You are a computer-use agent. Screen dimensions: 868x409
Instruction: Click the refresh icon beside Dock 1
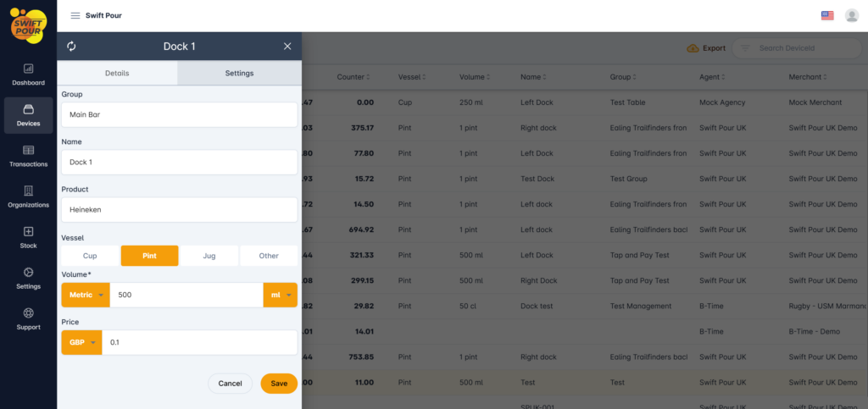tap(71, 47)
